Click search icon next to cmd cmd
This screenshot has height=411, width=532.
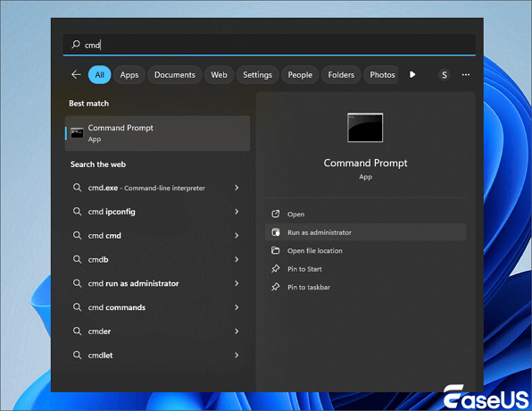tap(77, 235)
